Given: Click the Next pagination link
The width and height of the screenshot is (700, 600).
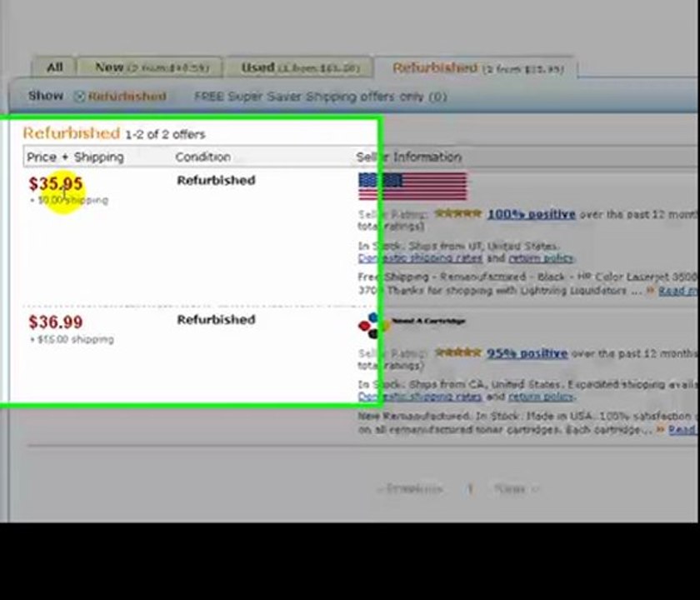Looking at the screenshot, I should point(516,489).
